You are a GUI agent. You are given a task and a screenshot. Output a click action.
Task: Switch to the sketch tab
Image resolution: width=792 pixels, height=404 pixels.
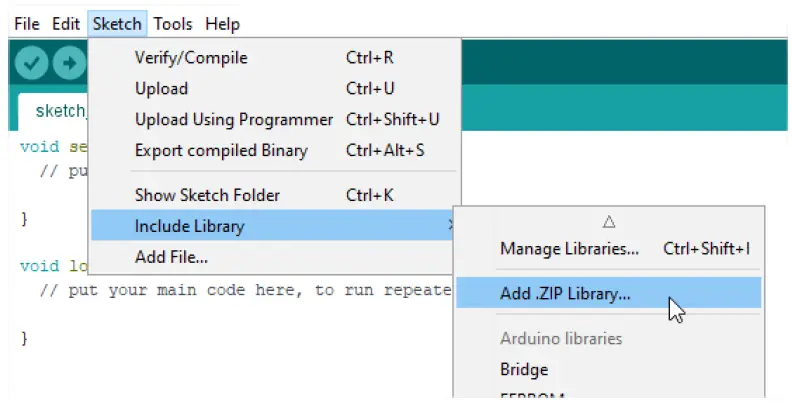(x=55, y=110)
